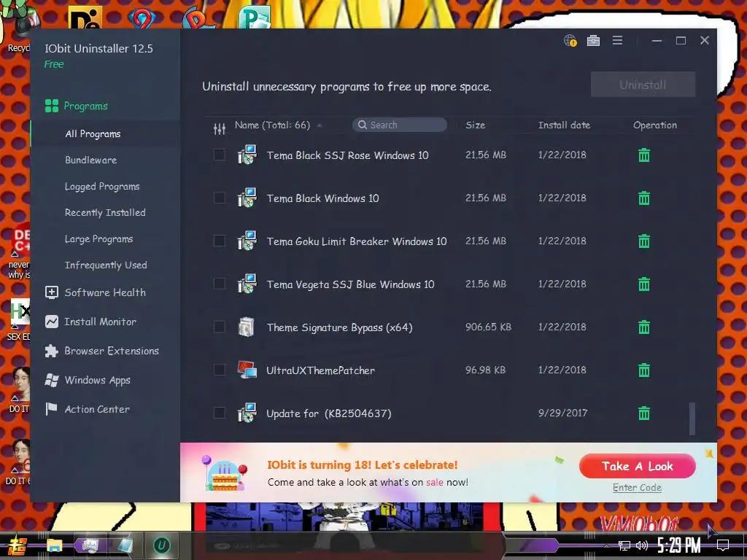Image resolution: width=747 pixels, height=560 pixels.
Task: Click trash icon for Tema Black Windows 10
Action: coord(643,198)
